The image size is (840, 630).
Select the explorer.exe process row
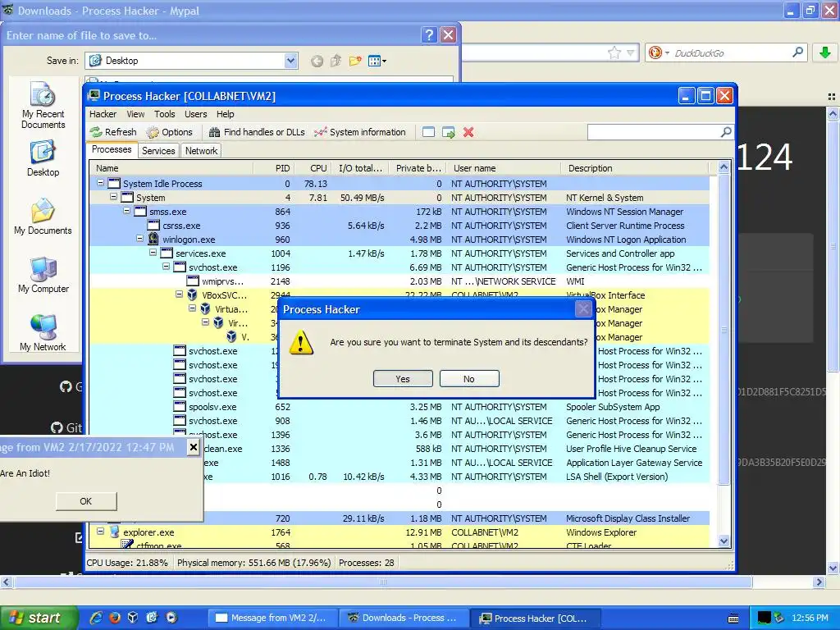(399, 532)
